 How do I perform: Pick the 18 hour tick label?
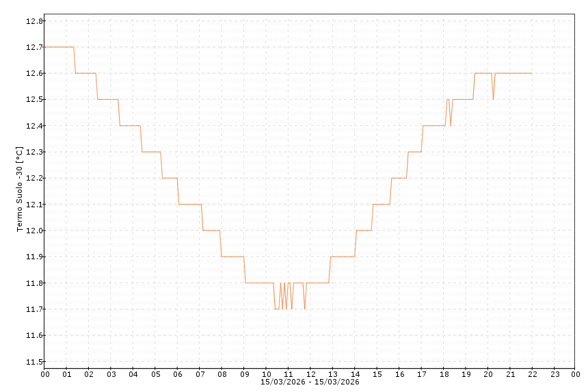click(x=443, y=374)
